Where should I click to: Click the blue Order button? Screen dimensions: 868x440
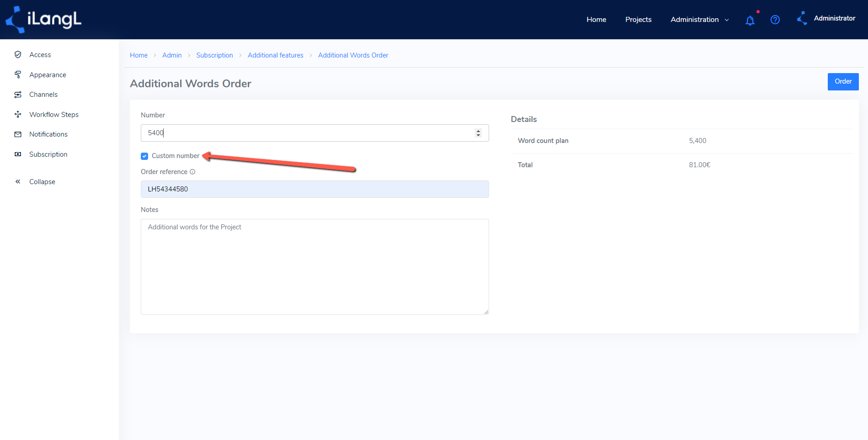click(843, 82)
